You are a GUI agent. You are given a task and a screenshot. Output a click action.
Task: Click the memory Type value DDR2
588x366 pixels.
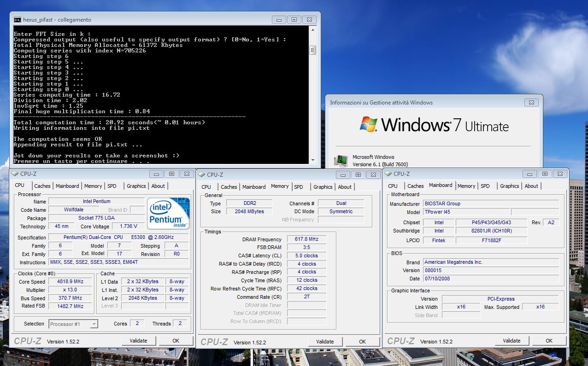(249, 203)
